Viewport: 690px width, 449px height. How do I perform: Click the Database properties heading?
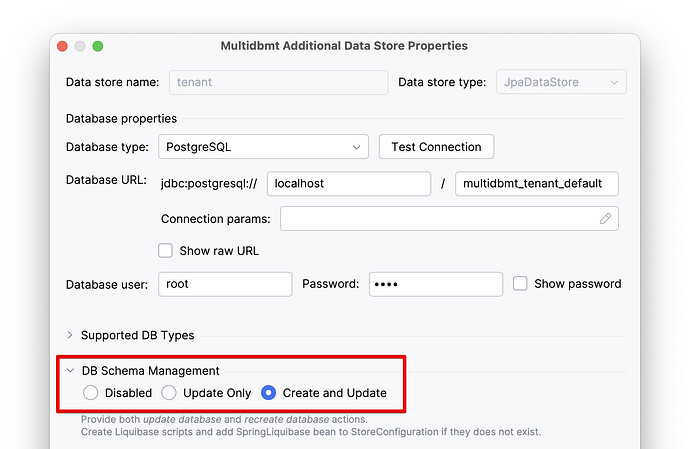121,118
